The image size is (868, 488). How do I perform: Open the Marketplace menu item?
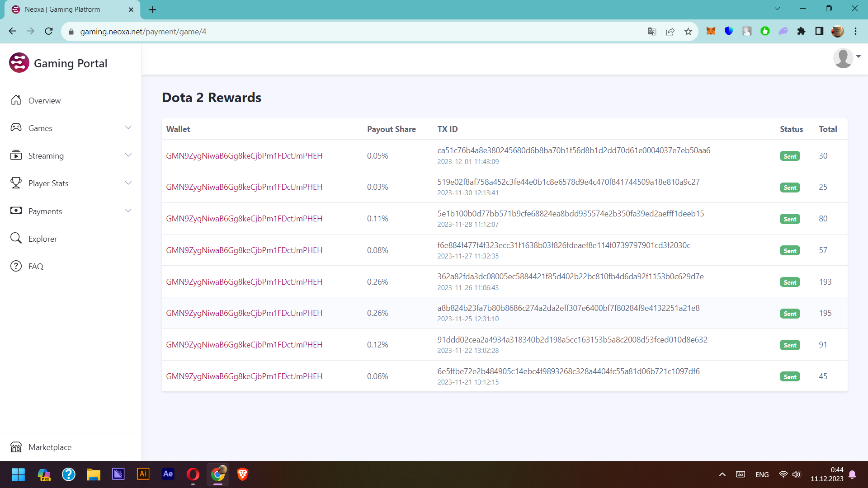click(x=50, y=447)
